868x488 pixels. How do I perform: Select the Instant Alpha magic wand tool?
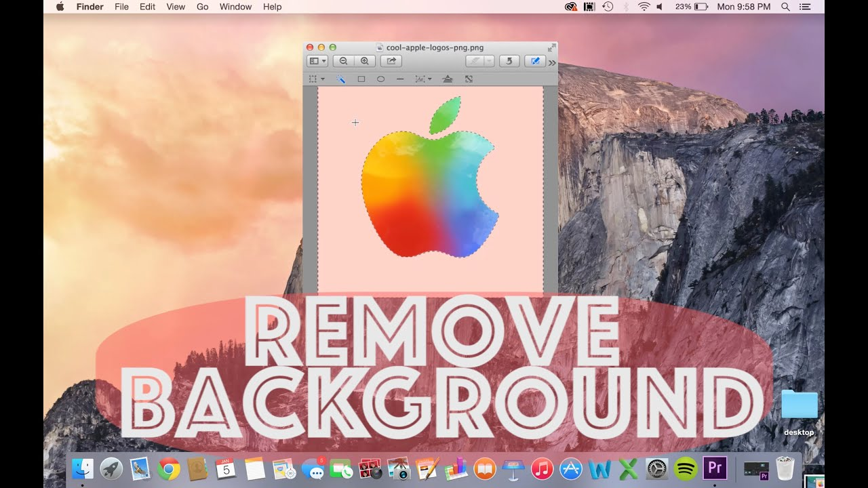coord(341,79)
